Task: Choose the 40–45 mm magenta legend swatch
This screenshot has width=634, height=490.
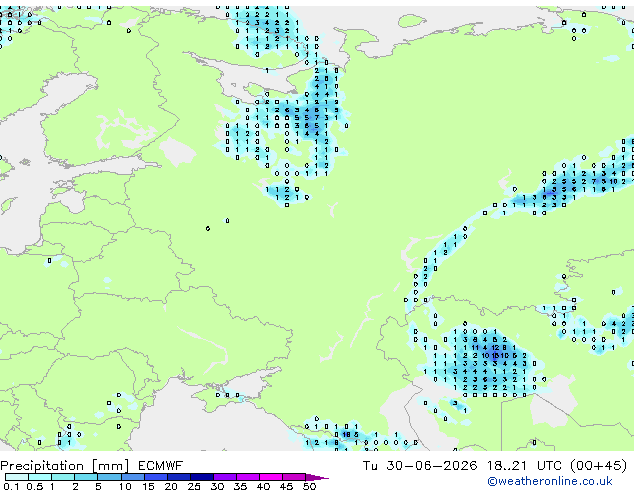Action: [271, 477]
